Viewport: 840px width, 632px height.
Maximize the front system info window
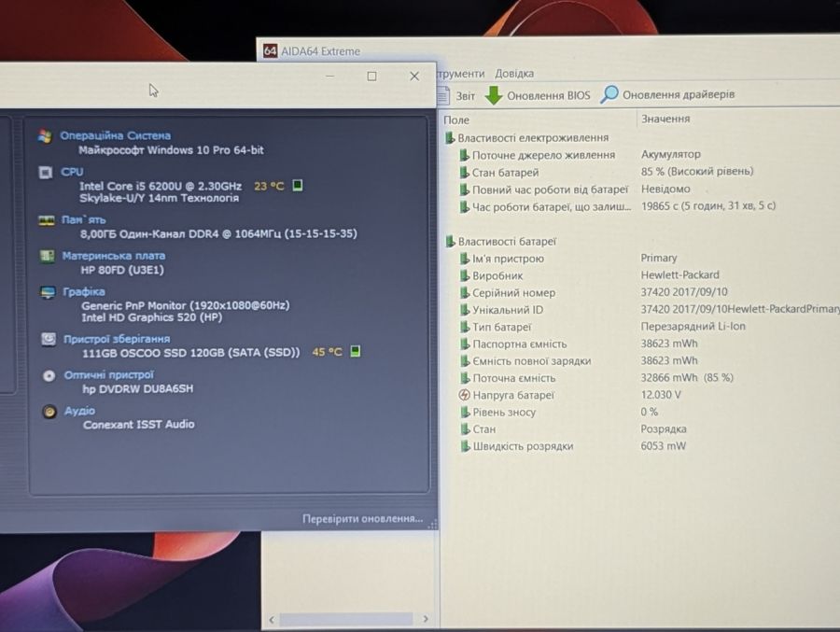371,77
